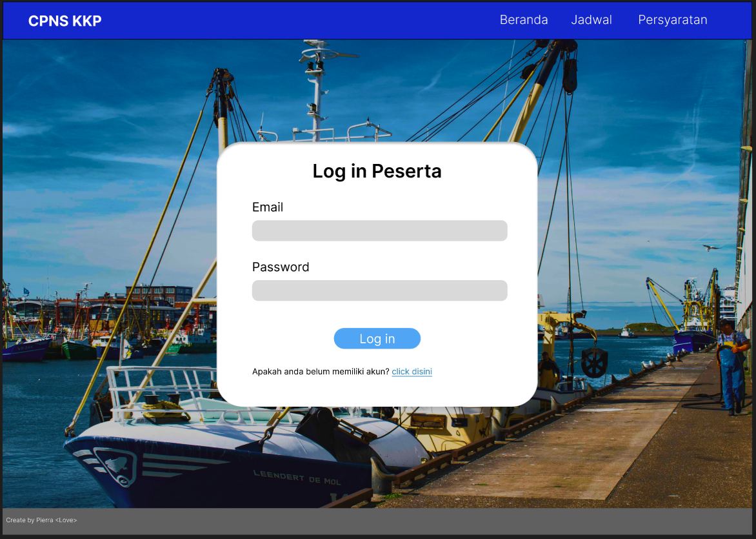Viewport: 756px width, 539px height.
Task: Click the Email field label
Action: (x=268, y=207)
